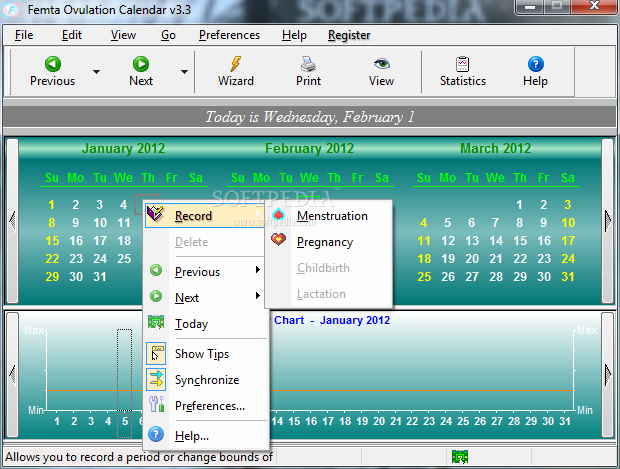The height and width of the screenshot is (469, 620).
Task: Click the Synchronize arrows icon
Action: tap(156, 379)
